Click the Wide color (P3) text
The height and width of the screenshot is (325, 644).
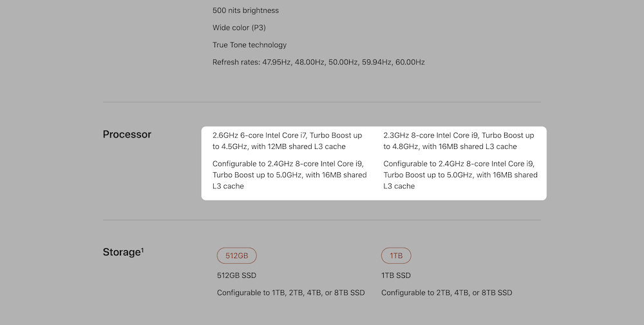click(239, 28)
